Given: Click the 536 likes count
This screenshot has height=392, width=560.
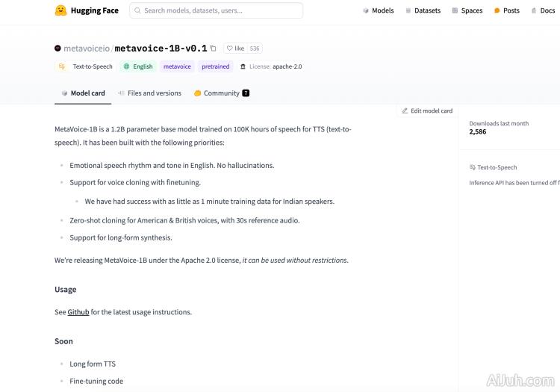Looking at the screenshot, I should coord(255,49).
